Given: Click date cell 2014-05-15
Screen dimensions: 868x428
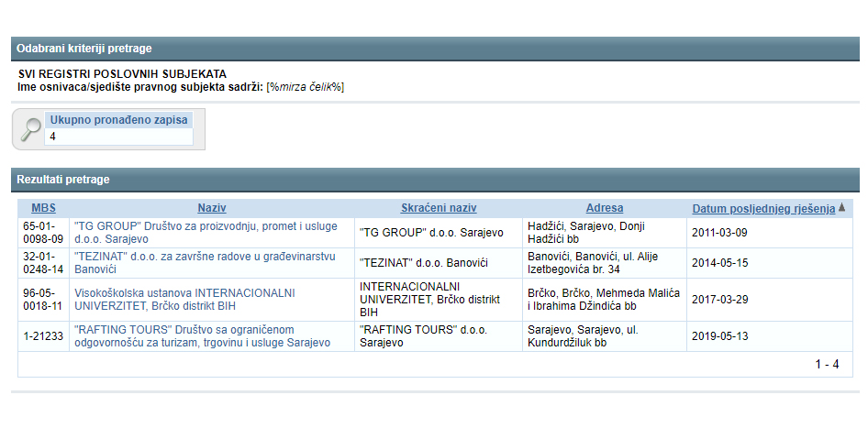Looking at the screenshot, I should 770,263.
